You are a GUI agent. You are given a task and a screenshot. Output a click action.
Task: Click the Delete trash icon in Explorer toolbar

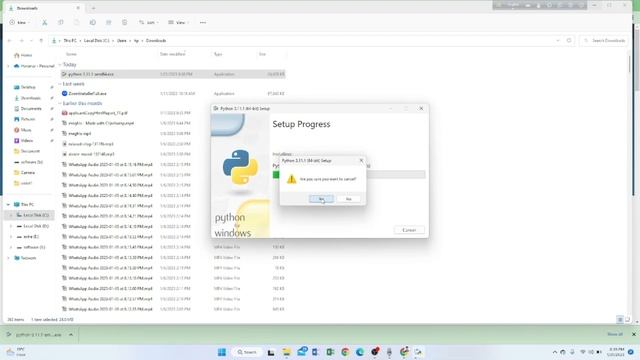124,22
